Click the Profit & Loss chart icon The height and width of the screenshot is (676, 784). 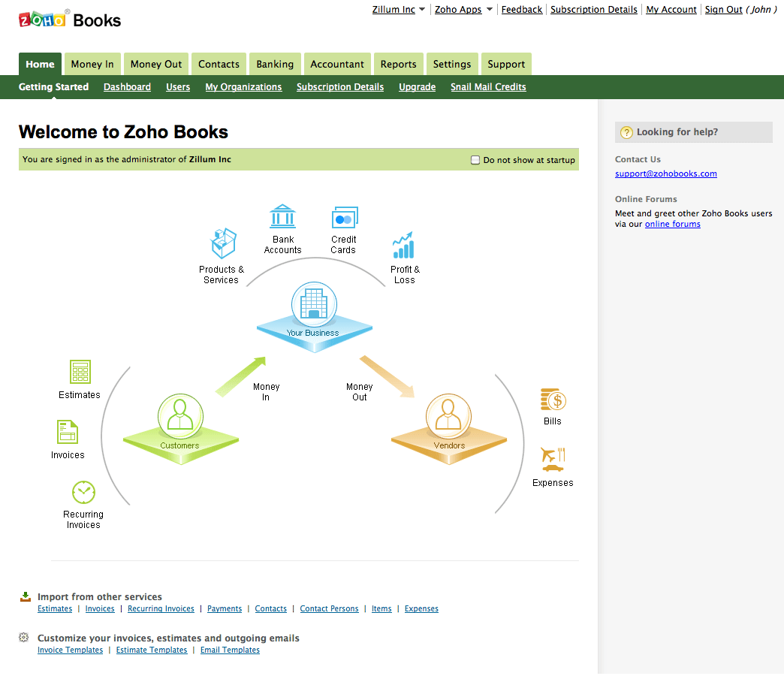(404, 245)
